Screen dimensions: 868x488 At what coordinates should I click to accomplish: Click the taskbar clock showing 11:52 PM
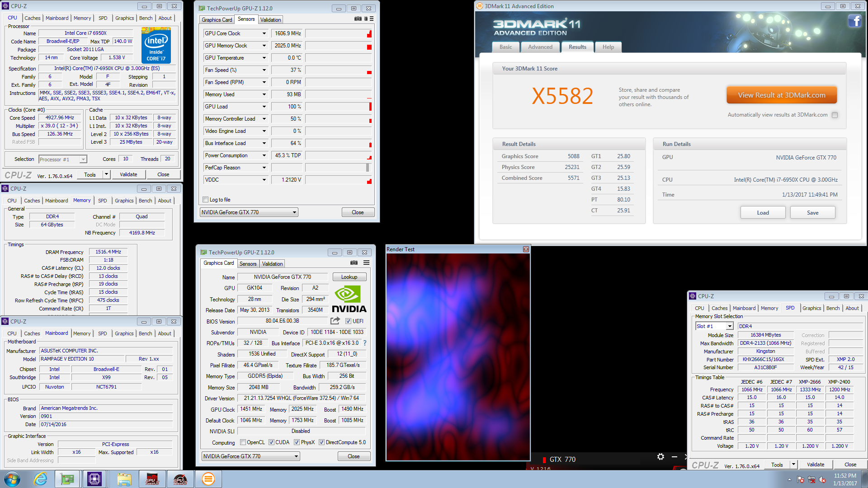pos(845,479)
